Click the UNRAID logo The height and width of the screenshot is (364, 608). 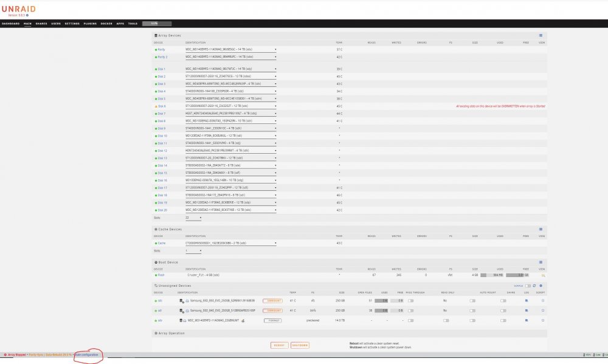click(x=19, y=9)
